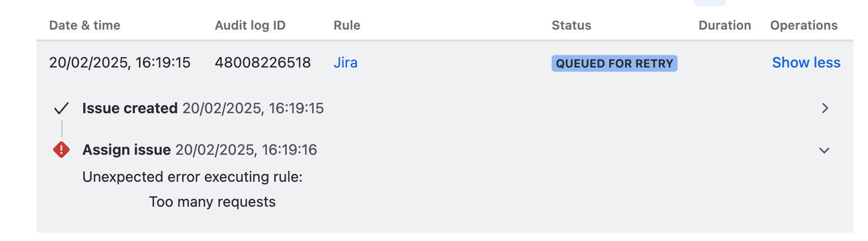
Task: Click the Audit log ID column header
Action: (250, 25)
